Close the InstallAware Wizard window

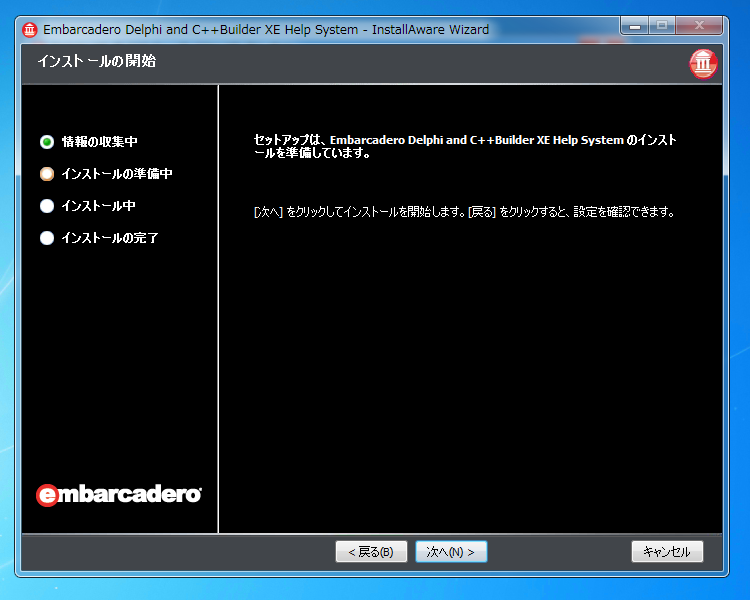click(x=699, y=25)
